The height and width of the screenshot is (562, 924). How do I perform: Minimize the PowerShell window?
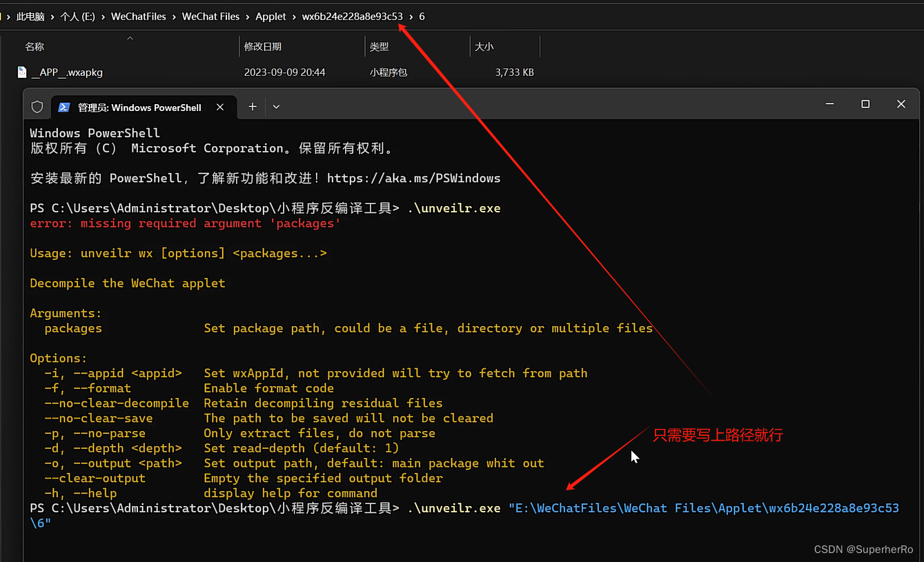(x=829, y=104)
